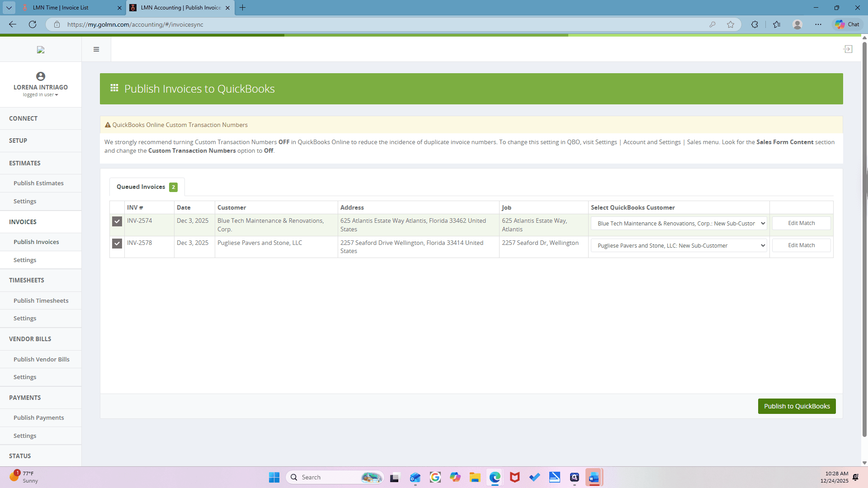The height and width of the screenshot is (488, 868).
Task: Open the STATUS sidebar section
Action: (x=41, y=456)
